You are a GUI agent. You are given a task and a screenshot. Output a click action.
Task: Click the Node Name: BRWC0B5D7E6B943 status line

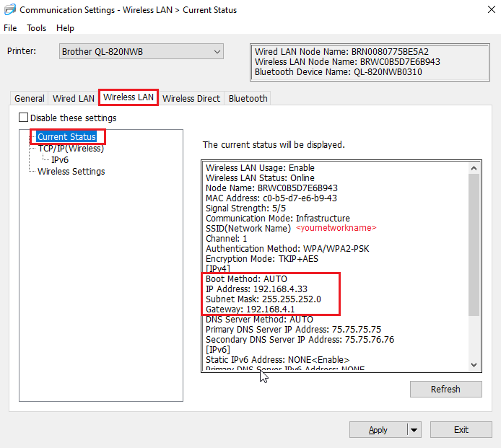coord(271,188)
